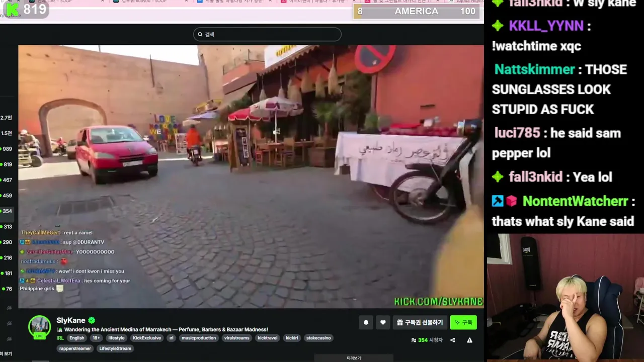The height and width of the screenshot is (362, 644).
Task: Open sidebar channel with 989 viewers
Action: [x=6, y=149]
